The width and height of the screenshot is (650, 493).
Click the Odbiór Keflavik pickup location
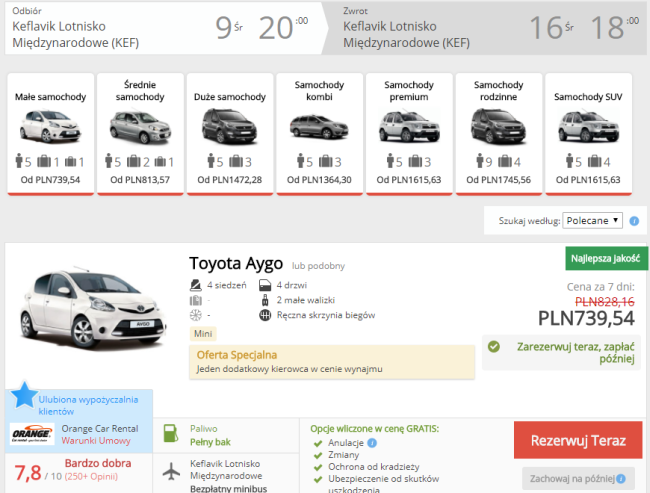(76, 34)
